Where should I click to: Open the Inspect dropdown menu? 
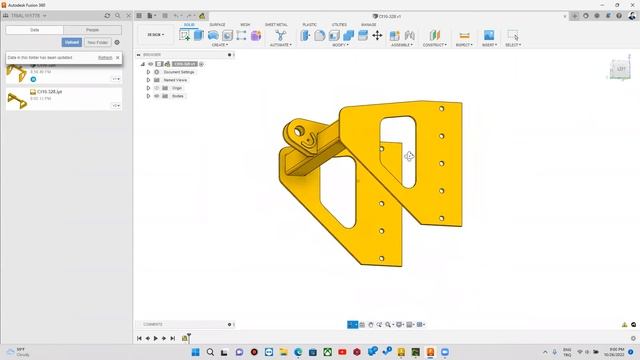tap(464, 45)
